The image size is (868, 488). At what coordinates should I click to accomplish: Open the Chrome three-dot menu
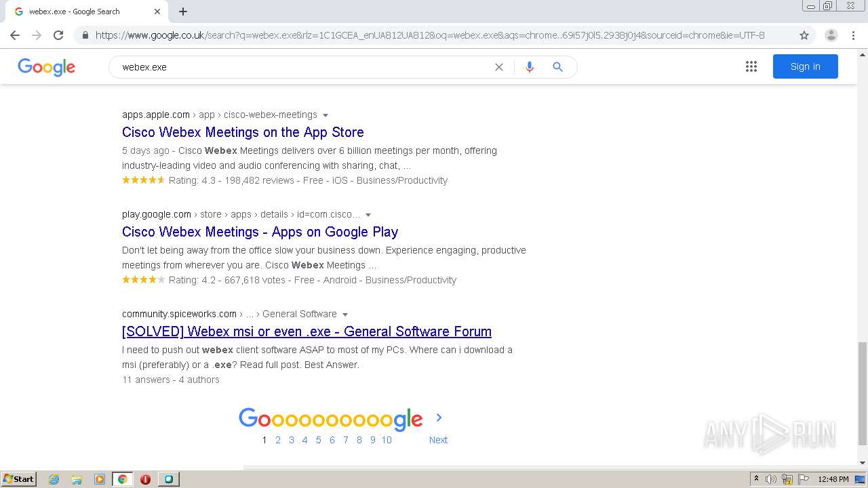(854, 35)
